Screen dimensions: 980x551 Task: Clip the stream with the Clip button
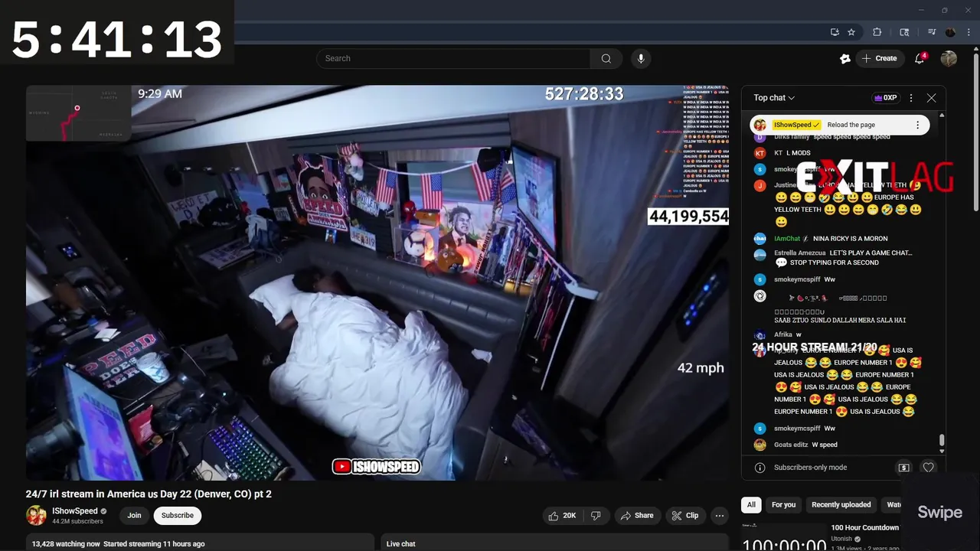684,516
